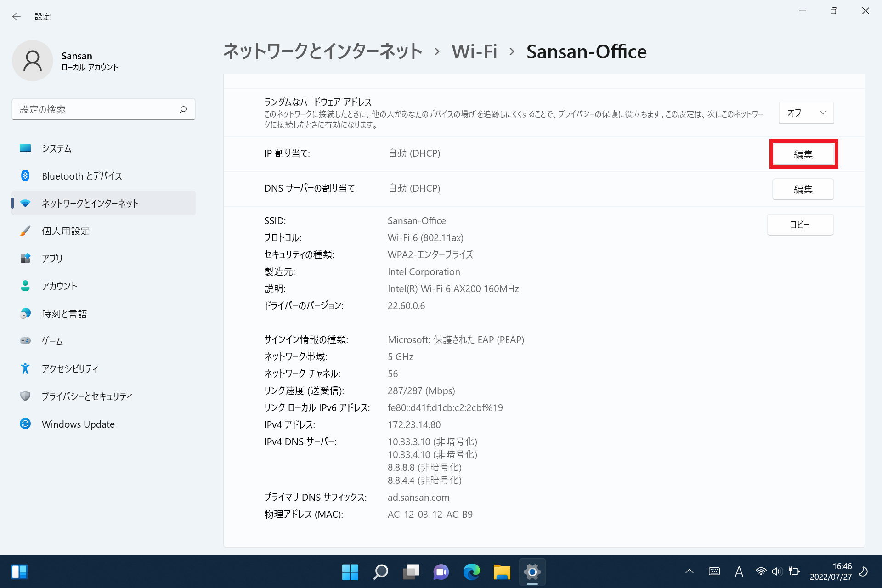Screen dimensions: 882x588
Task: Click the 設定の検索 search field
Action: pos(103,109)
